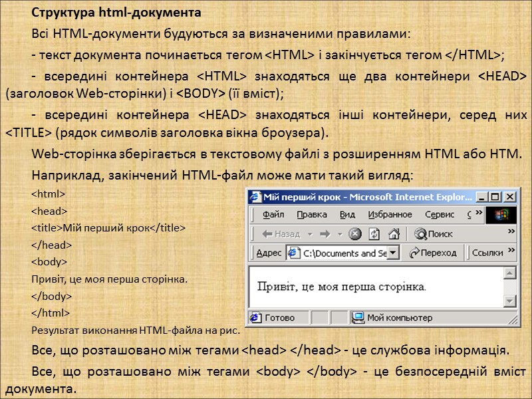
Task: Click the Refresh page icon
Action: click(374, 233)
